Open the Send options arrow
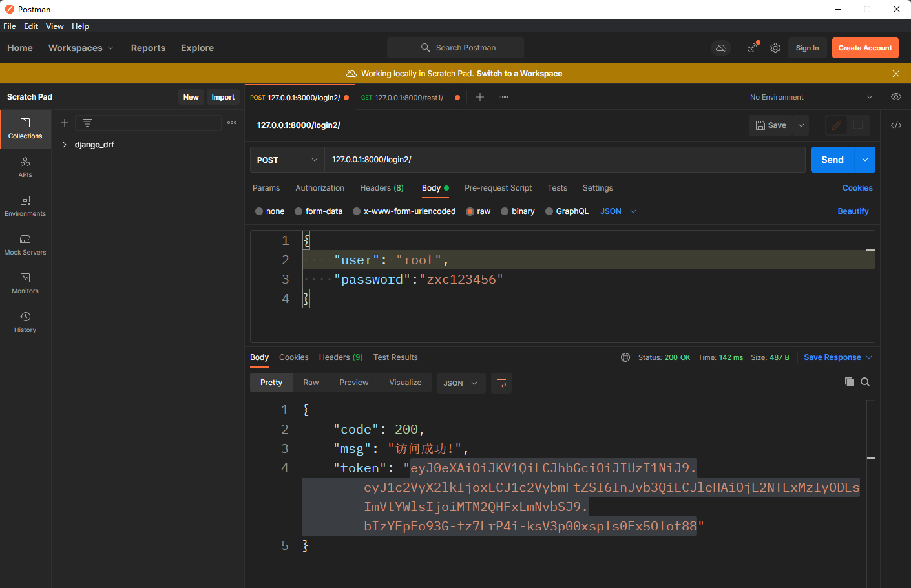Screen dimensions: 911x588 coord(865,160)
